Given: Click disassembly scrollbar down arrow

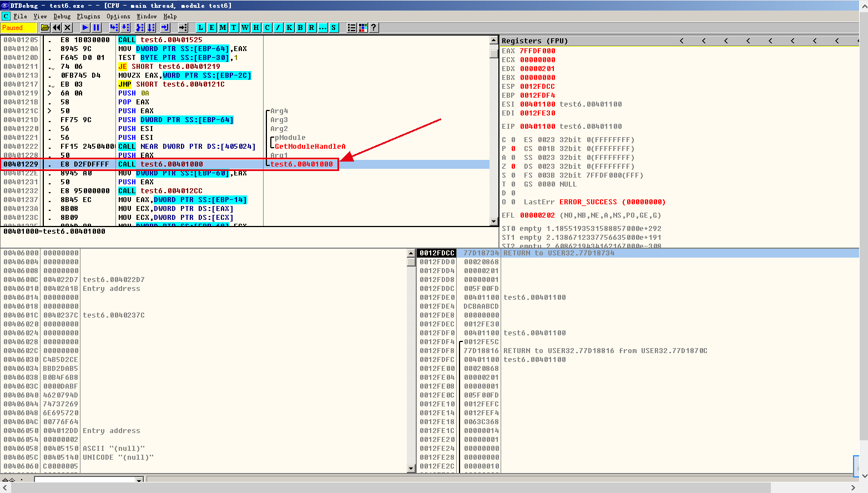Looking at the screenshot, I should [x=494, y=222].
